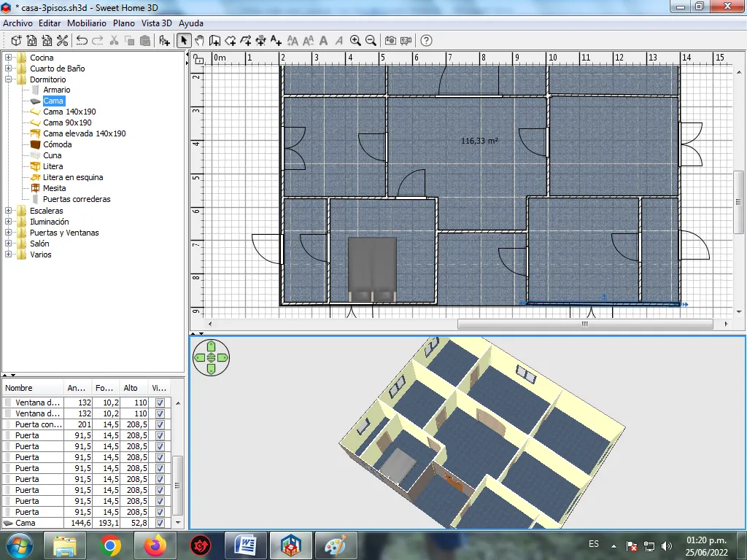The width and height of the screenshot is (747, 560).
Task: Open the Archivo menu
Action: tap(18, 23)
